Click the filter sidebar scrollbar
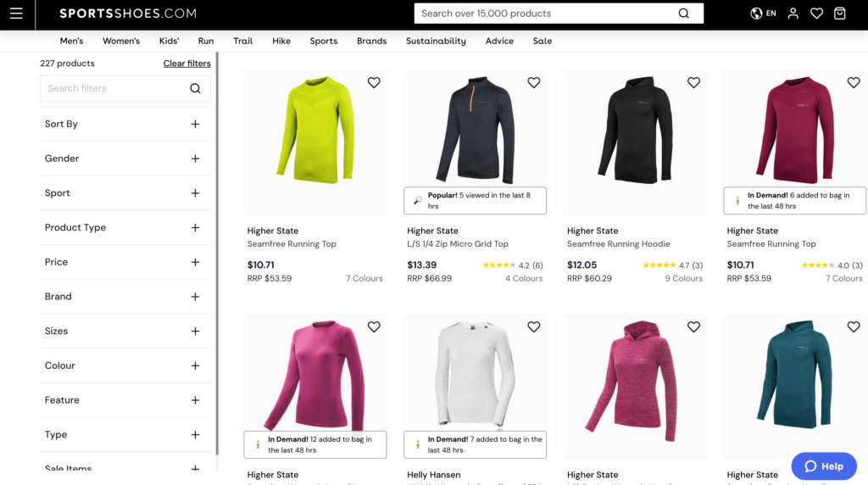 (217, 254)
